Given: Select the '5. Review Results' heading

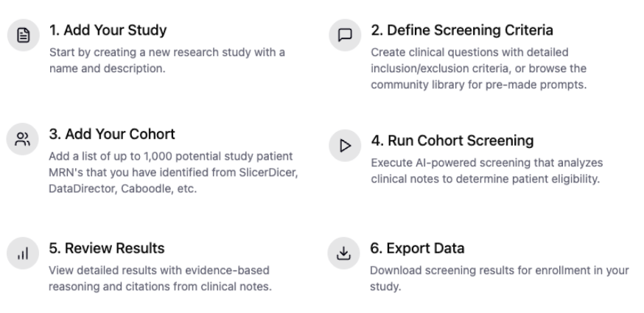Looking at the screenshot, I should coord(107,248).
